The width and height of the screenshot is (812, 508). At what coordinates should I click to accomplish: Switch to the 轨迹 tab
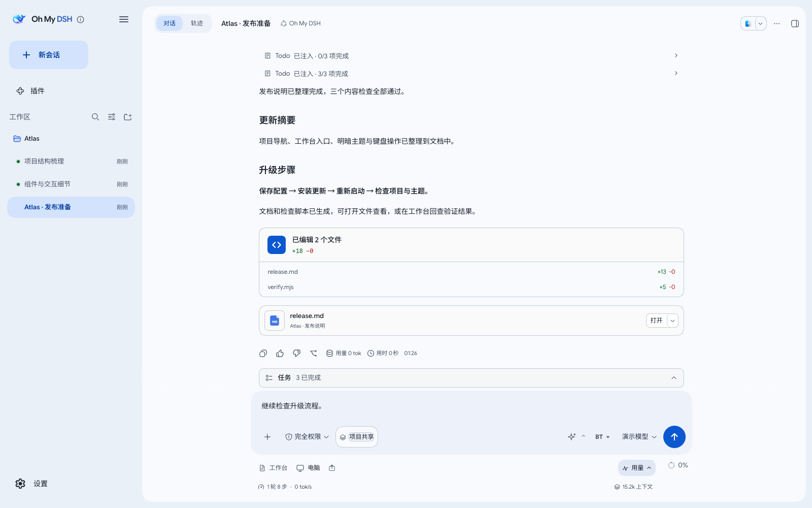pyautogui.click(x=197, y=23)
